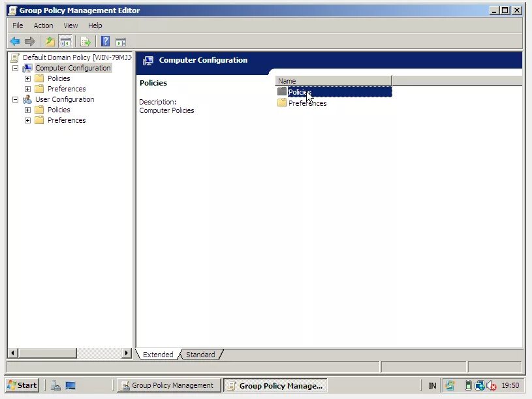Expand Policies under Computer Configuration
The height and width of the screenshot is (399, 532).
click(x=28, y=79)
